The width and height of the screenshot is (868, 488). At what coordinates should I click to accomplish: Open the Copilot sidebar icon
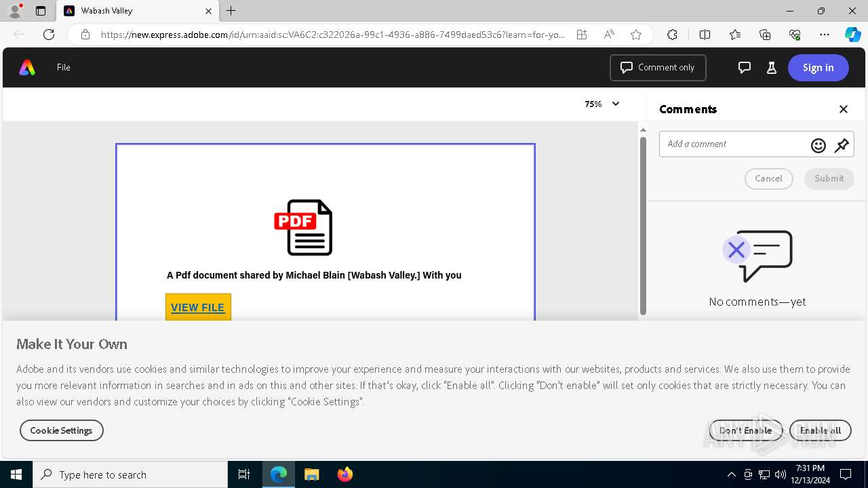point(853,35)
